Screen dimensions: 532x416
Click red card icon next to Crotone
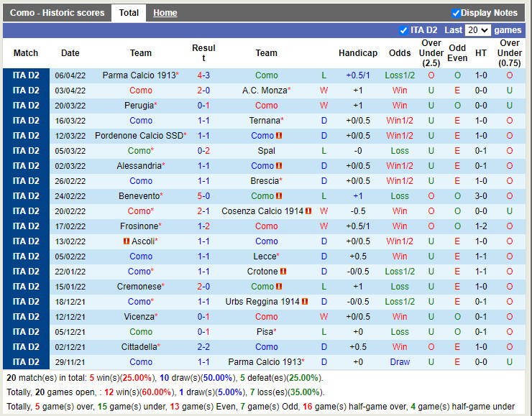click(x=283, y=272)
